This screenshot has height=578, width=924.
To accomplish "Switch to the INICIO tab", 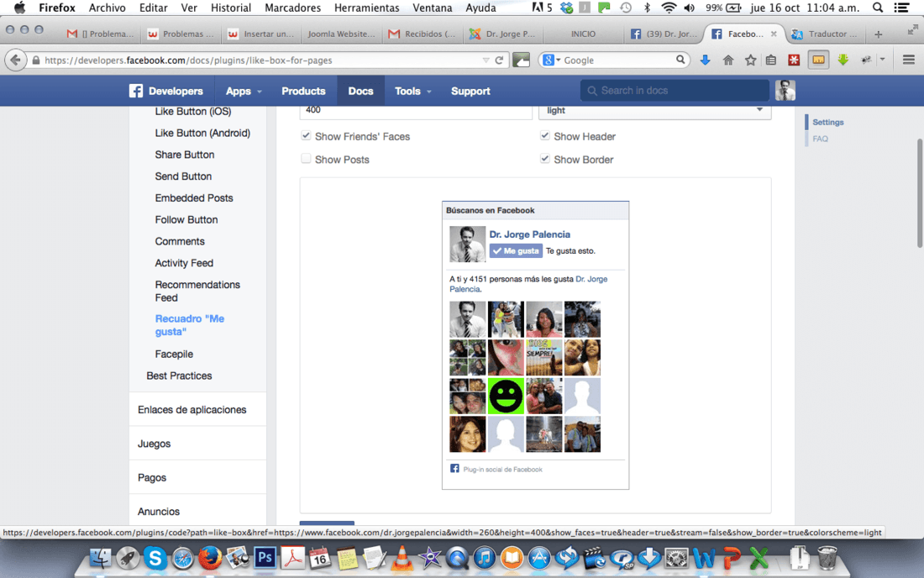I will coord(583,34).
